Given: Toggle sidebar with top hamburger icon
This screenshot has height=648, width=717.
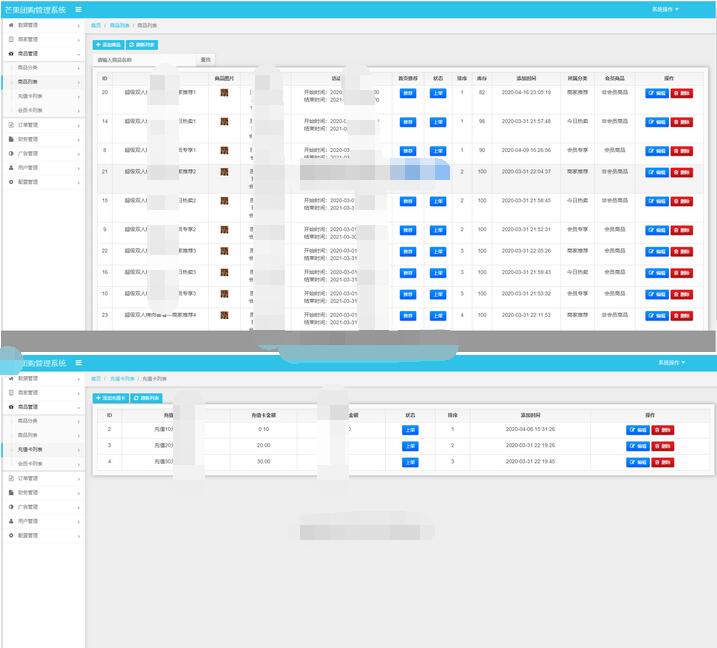Looking at the screenshot, I should (79, 9).
